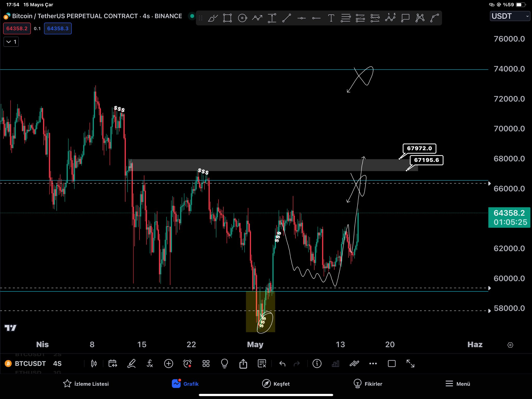The width and height of the screenshot is (532, 399).
Task: Select the Rectangle shape tool
Action: [x=227, y=18]
